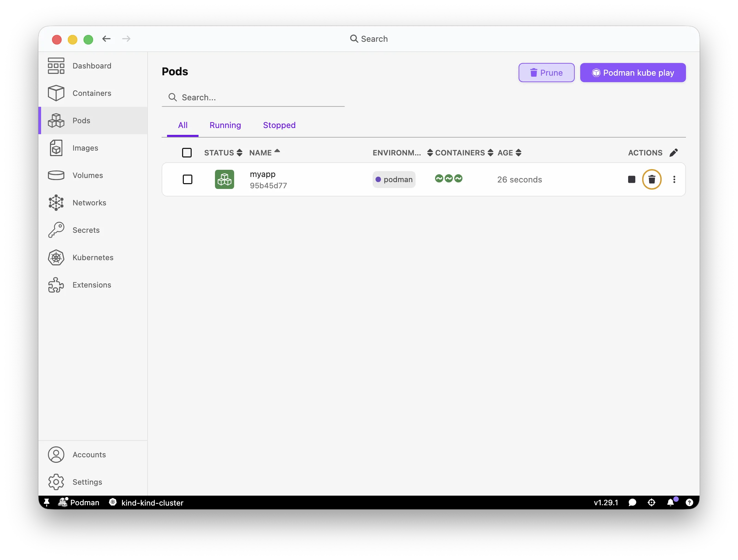Open the myapp pod name link
Viewport: 738px width, 560px height.
263,174
